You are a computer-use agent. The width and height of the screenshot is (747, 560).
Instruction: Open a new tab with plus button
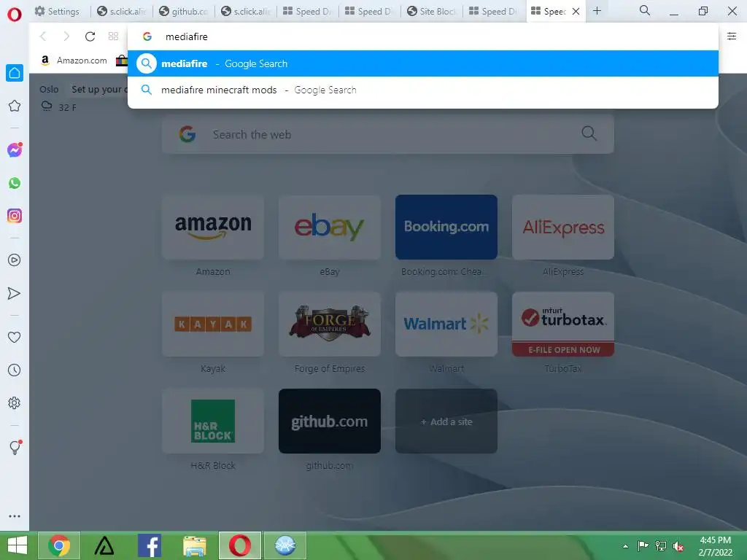point(597,11)
